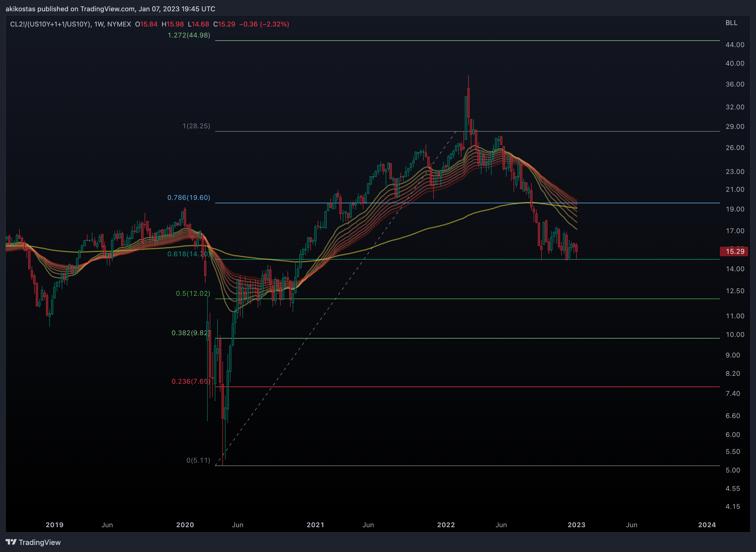Screen dimensions: 756x552
Task: Click the close value C15.29
Action: pos(224,24)
